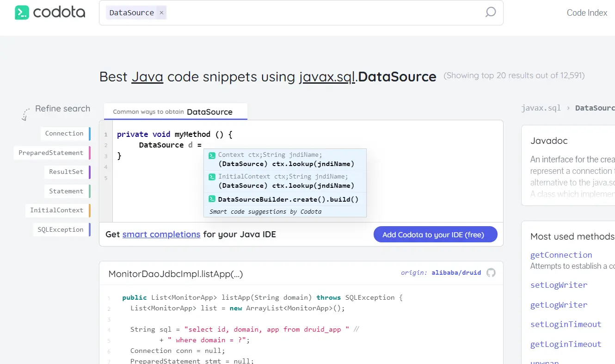Image resolution: width=615 pixels, height=364 pixels.
Task: Open the alibaba/druid repo via GitHub icon
Action: [491, 272]
